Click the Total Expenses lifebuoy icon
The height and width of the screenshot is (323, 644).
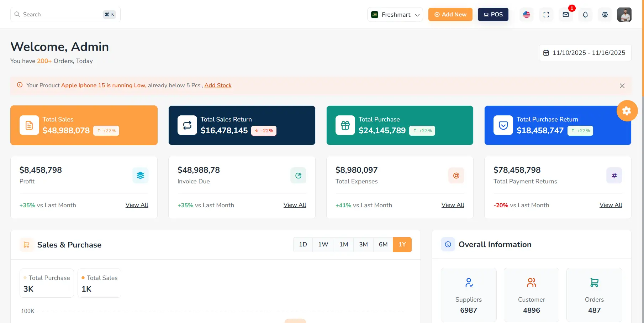(456, 176)
